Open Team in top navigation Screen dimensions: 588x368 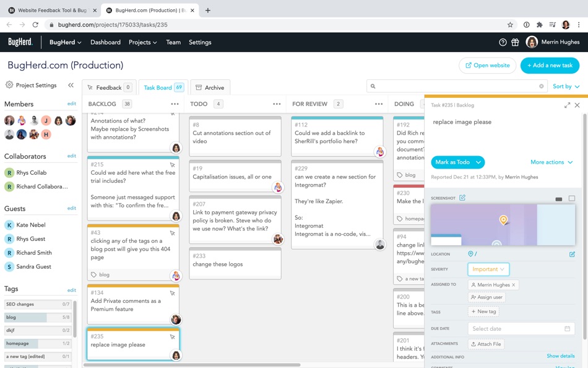173,42
